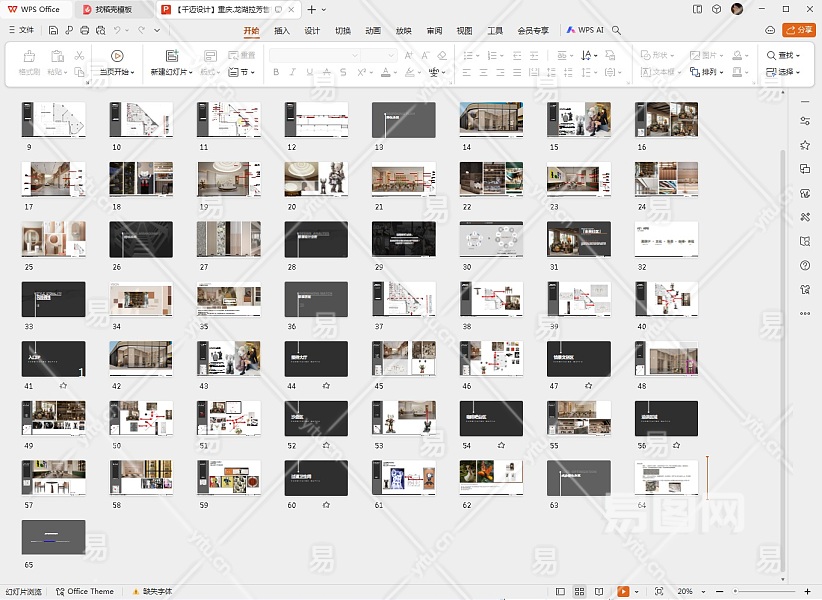Expand the Find dropdown
Image resolution: width=822 pixels, height=600 pixels.
point(797,55)
